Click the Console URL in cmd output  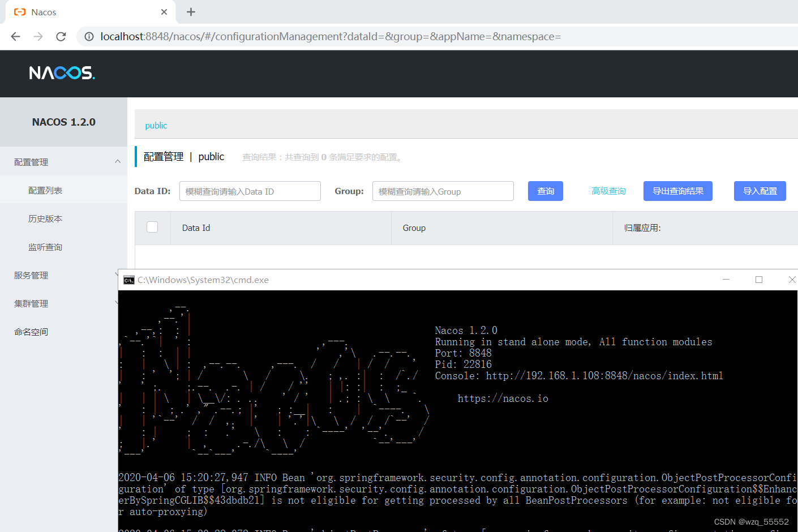[x=604, y=376]
